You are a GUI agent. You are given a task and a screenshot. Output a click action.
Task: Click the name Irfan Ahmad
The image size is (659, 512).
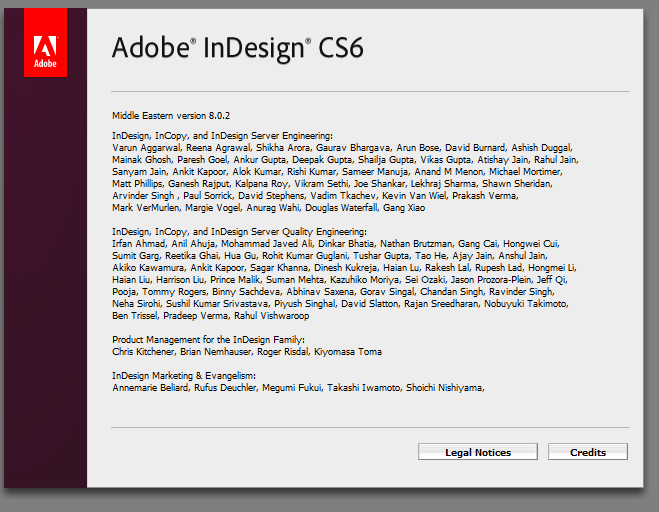tap(138, 244)
